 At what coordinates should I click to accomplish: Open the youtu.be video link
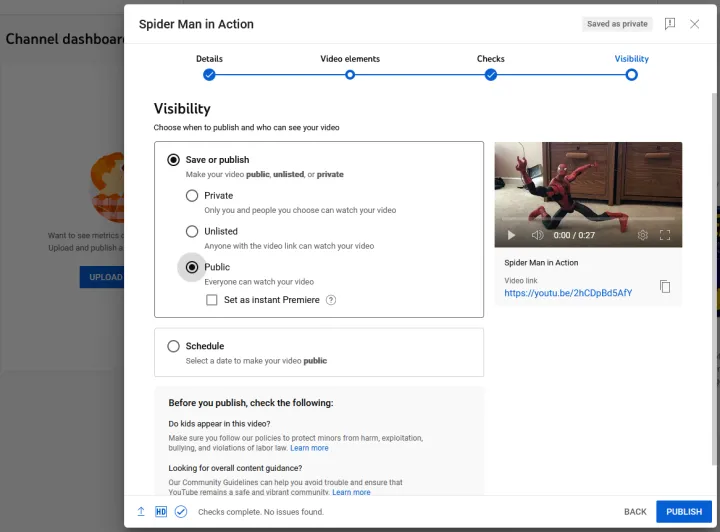[568, 293]
